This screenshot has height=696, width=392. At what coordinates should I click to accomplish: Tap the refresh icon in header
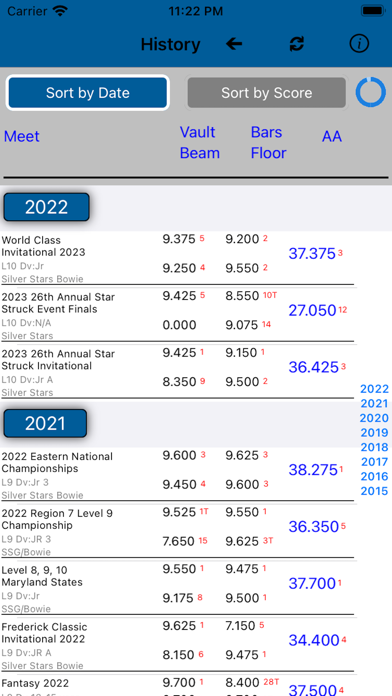point(297,44)
